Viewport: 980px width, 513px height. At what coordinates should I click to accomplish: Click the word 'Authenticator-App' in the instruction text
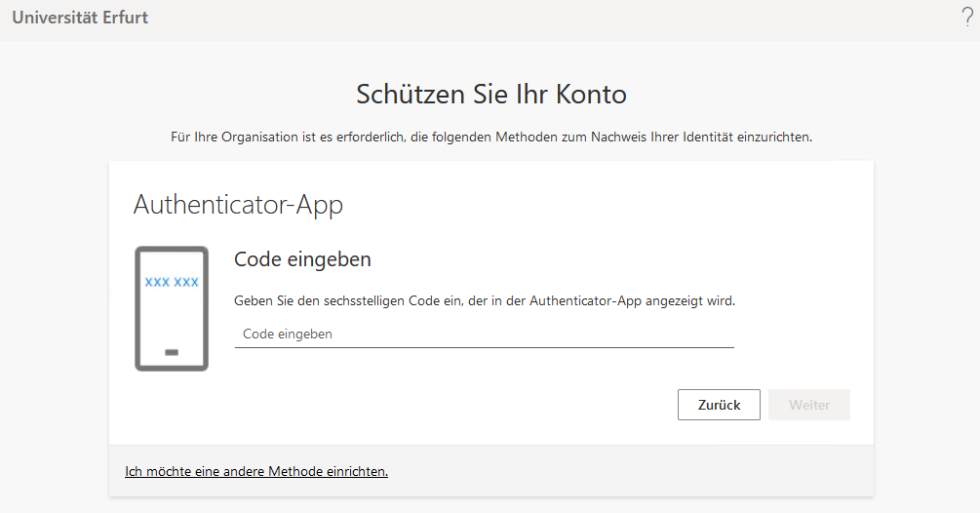click(x=583, y=301)
